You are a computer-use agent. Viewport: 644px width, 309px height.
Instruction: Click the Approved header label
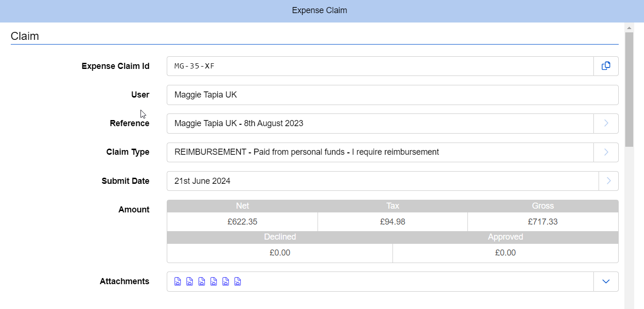coord(505,237)
